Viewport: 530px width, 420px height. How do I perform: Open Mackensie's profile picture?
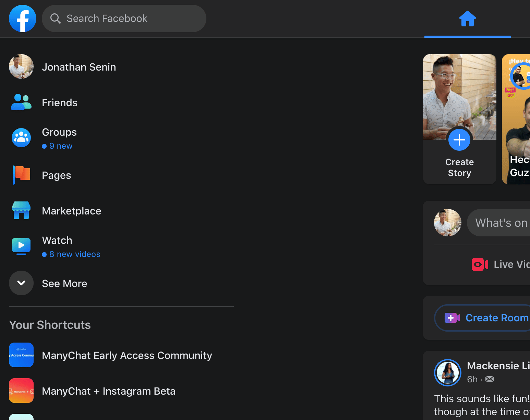pyautogui.click(x=448, y=373)
